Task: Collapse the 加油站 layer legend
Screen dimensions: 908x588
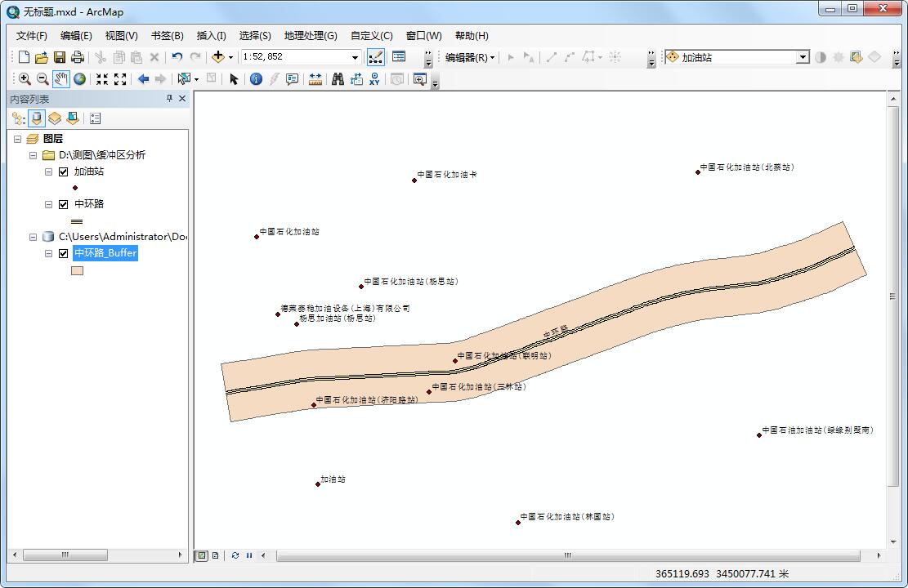Action: click(49, 171)
